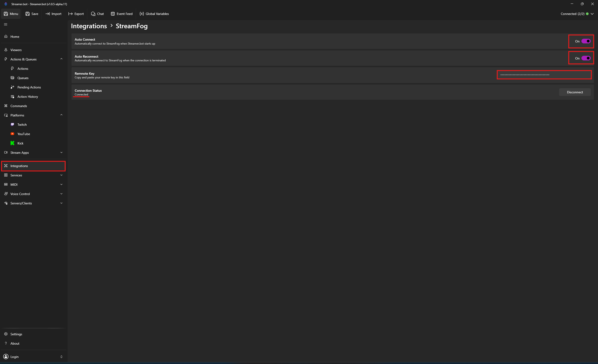Screen dimensions: 598x364
Task: Collapse the Platforms section
Action: point(61,115)
